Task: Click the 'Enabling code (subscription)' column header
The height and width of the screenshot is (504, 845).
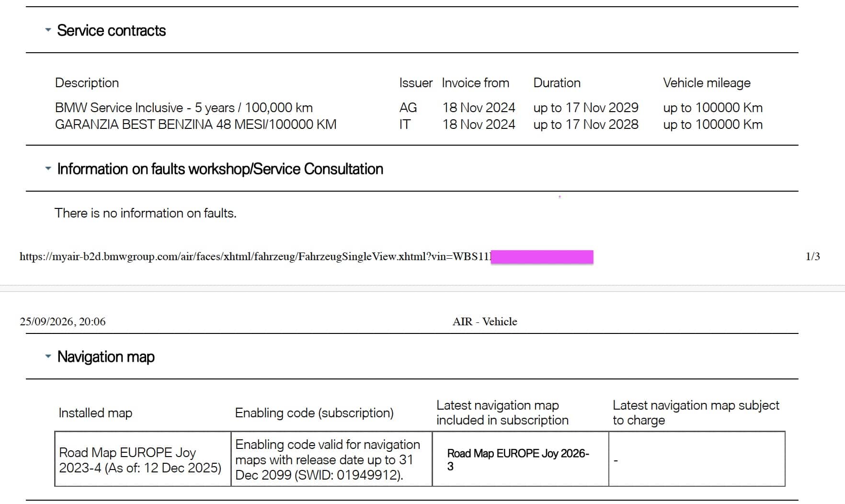Action: pyautogui.click(x=314, y=413)
